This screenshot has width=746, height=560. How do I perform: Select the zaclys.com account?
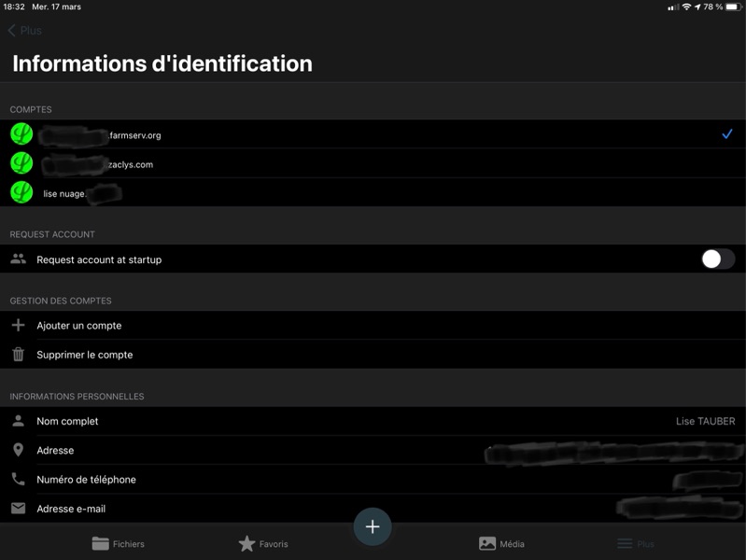373,164
